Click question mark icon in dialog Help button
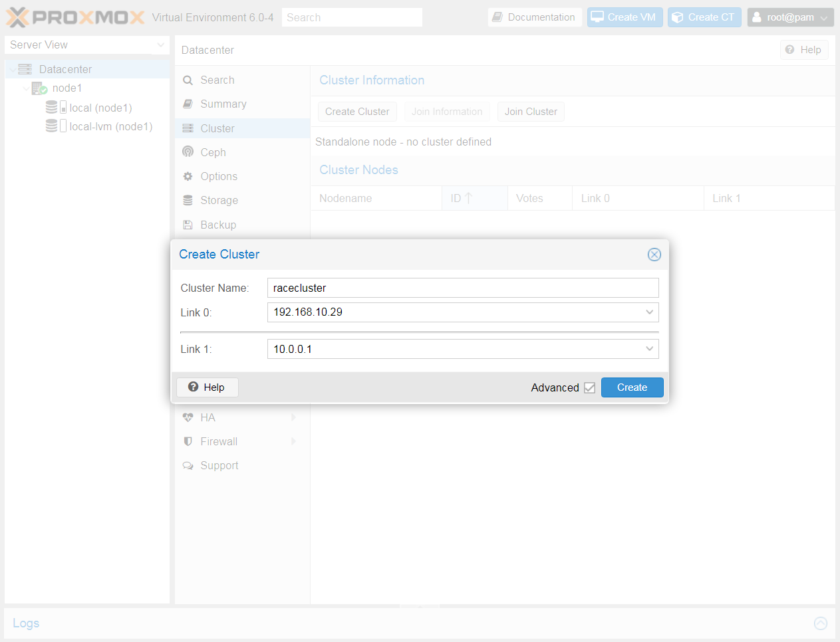This screenshot has height=642, width=840. click(194, 387)
